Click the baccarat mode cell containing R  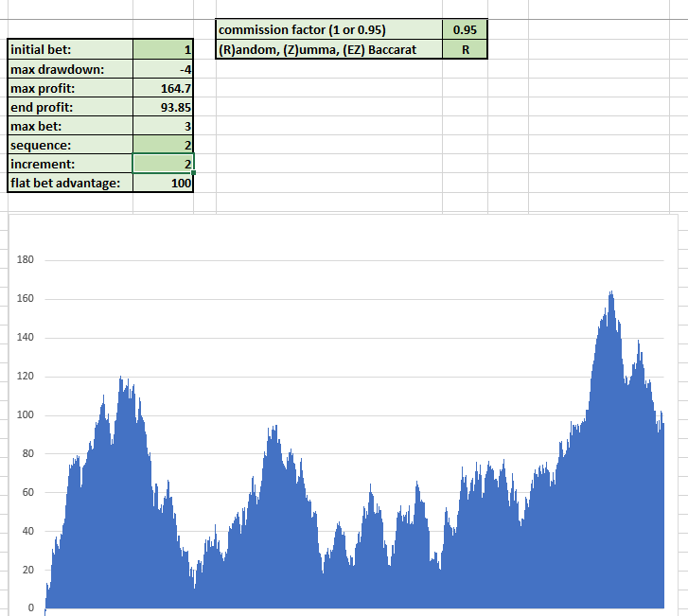(464, 49)
